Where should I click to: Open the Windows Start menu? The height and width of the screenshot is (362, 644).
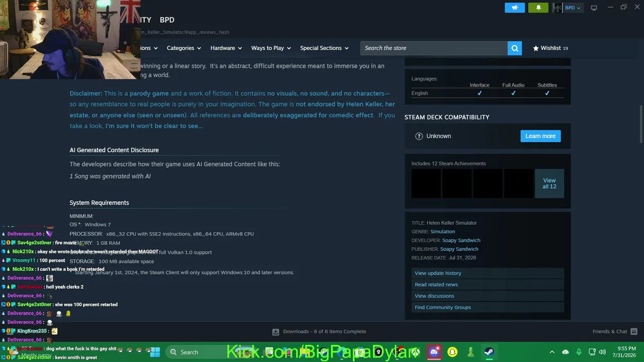click(155, 352)
